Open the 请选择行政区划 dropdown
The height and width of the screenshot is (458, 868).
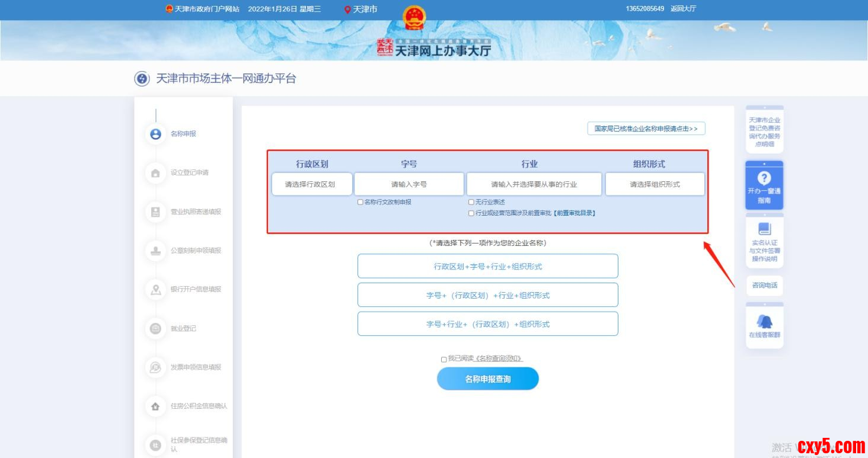click(312, 184)
